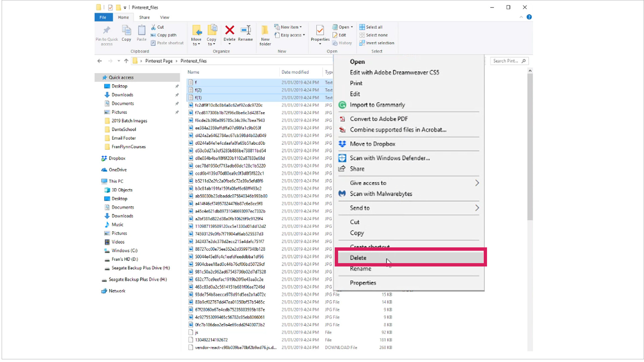
Task: Click the file list vertical scrollbar
Action: (x=530, y=147)
